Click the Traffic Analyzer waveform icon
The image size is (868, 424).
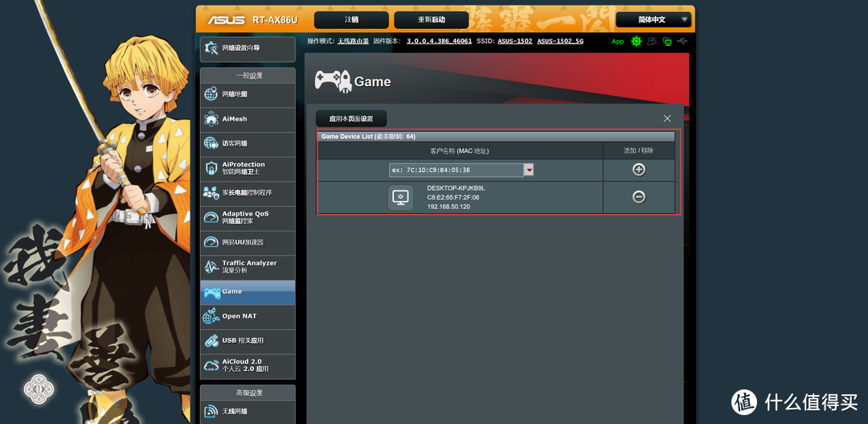tap(211, 266)
